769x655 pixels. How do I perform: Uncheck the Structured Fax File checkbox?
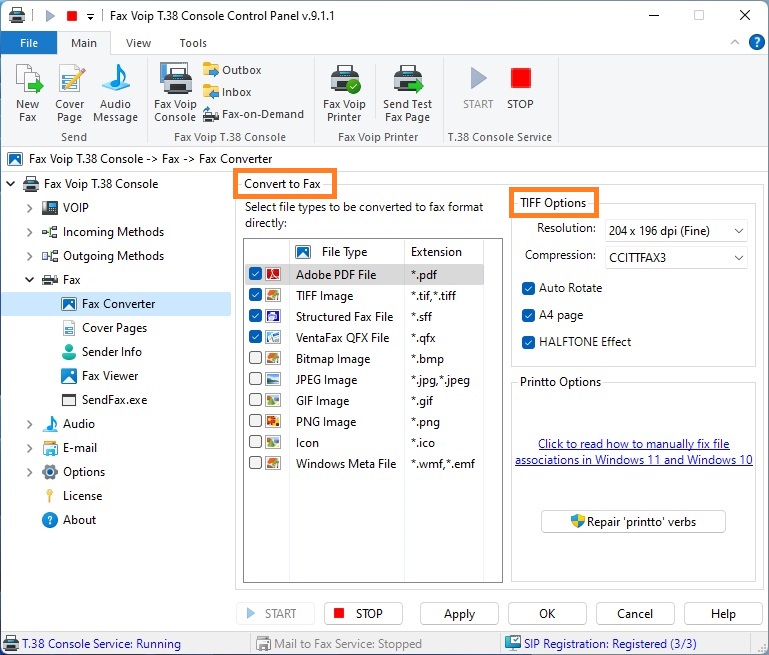point(256,316)
